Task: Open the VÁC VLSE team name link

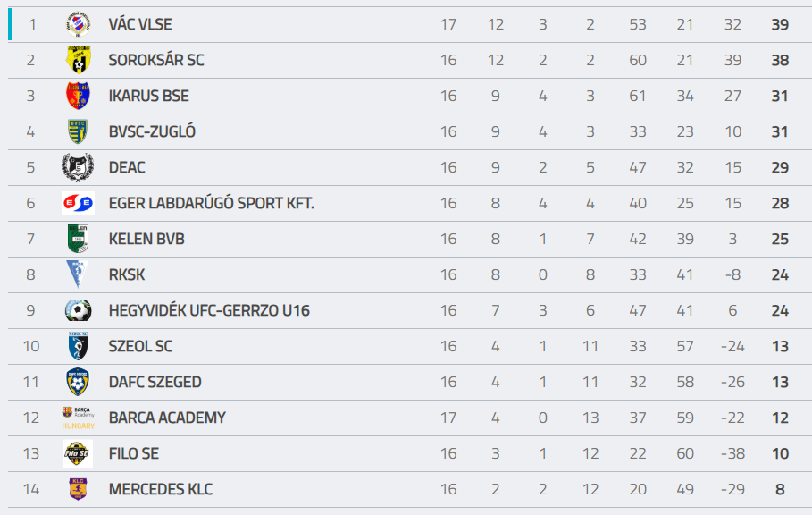Action: (x=140, y=24)
